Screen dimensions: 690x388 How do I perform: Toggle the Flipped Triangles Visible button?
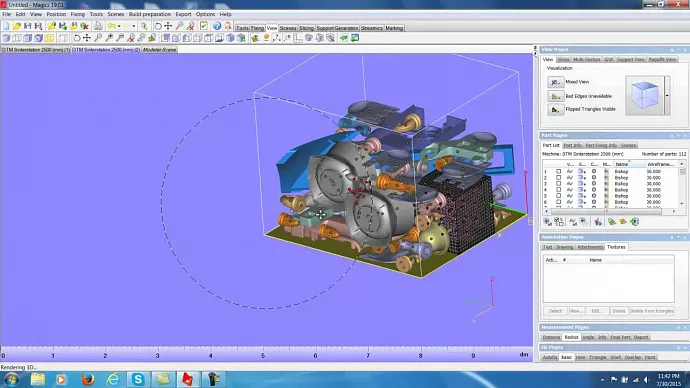coord(555,109)
